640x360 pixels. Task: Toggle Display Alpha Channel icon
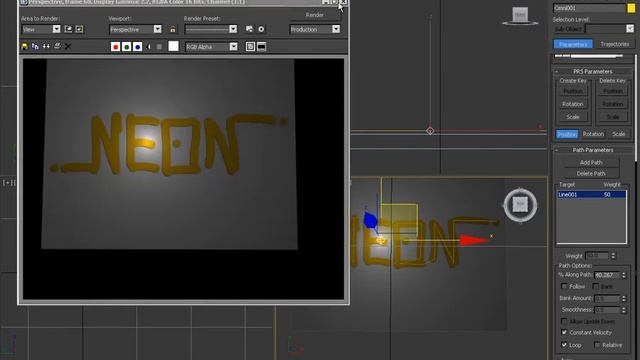[x=149, y=47]
